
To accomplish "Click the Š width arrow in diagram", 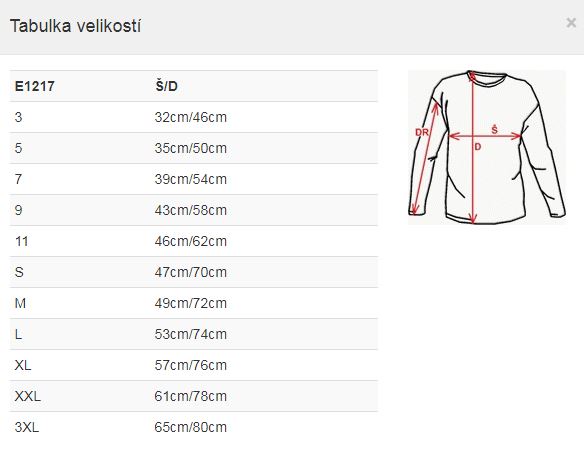I will [x=485, y=136].
